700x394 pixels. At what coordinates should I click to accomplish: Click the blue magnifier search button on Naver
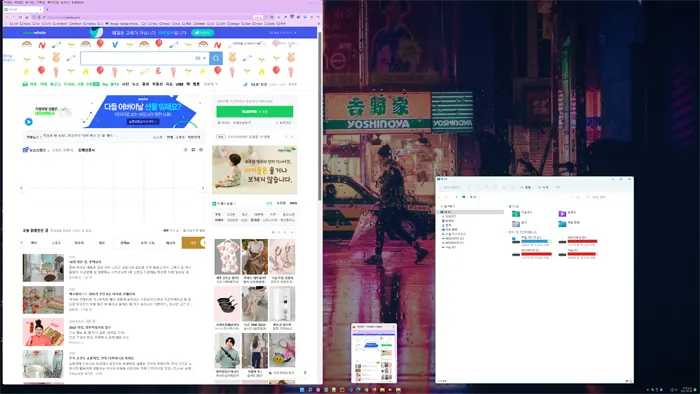point(216,58)
